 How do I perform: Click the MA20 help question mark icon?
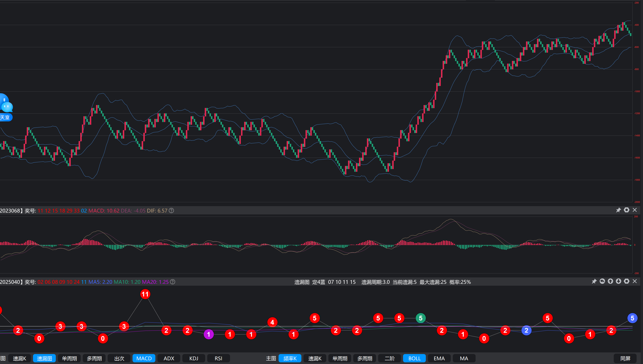(x=173, y=282)
